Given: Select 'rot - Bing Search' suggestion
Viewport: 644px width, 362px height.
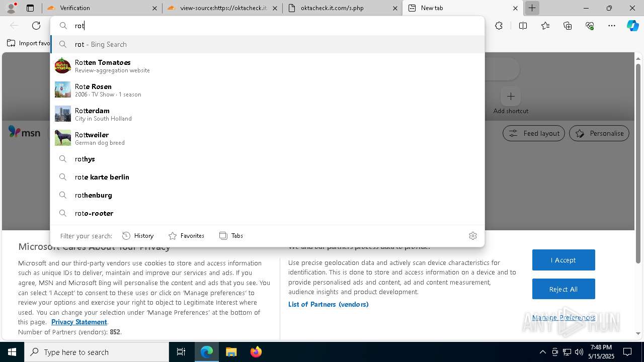Looking at the screenshot, I should (x=267, y=44).
